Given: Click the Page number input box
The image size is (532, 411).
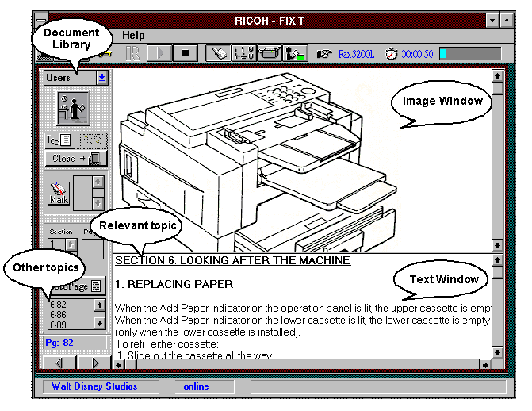Looking at the screenshot, I should [93, 249].
